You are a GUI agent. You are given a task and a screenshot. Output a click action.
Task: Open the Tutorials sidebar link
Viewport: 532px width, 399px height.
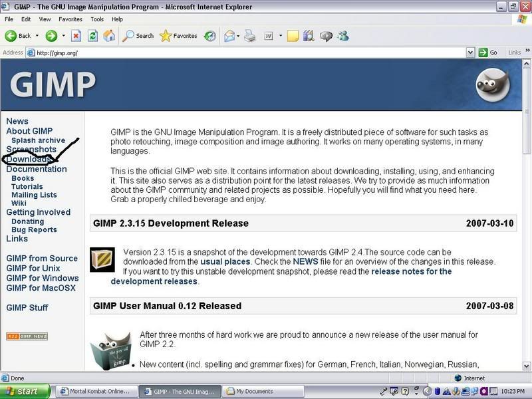27,187
